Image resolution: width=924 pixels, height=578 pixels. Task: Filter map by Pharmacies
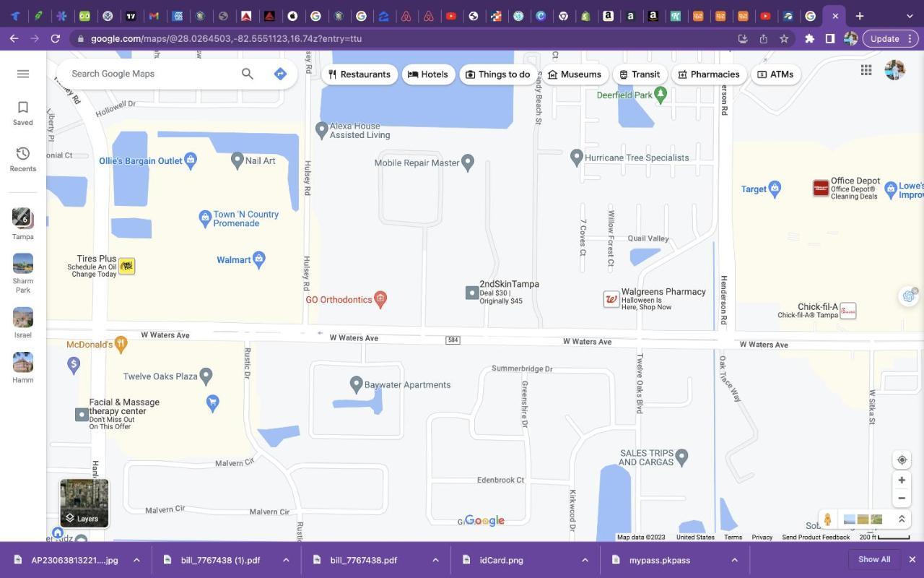click(x=708, y=74)
